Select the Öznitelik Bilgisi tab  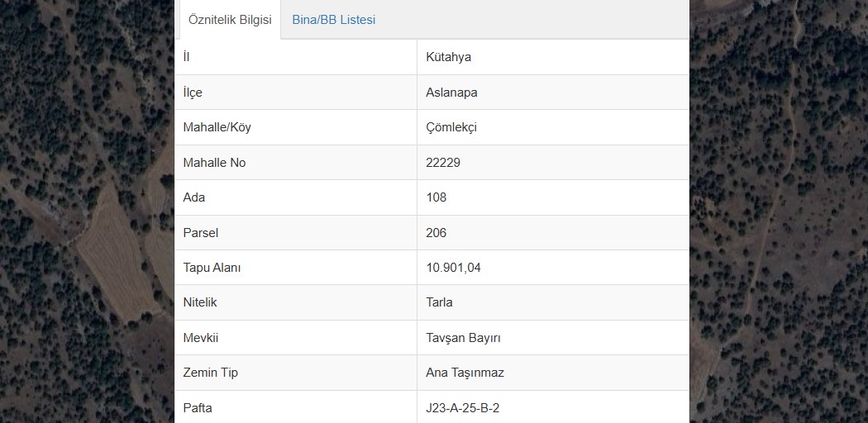click(x=230, y=20)
